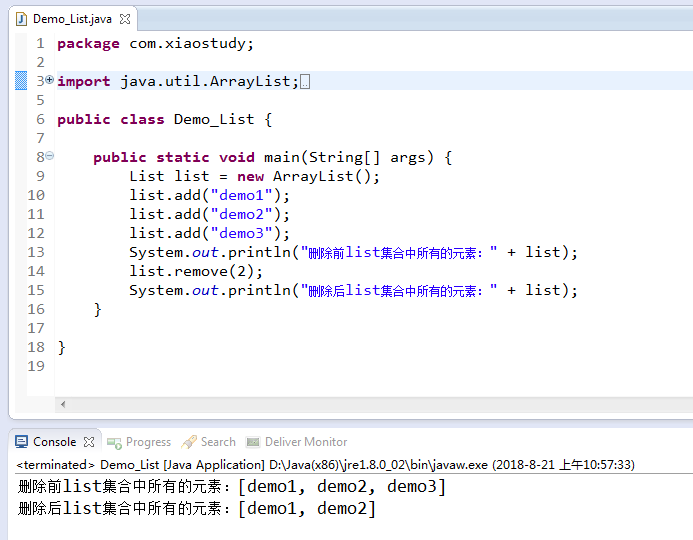693x540 pixels.
Task: Close the Console view
Action: point(89,442)
